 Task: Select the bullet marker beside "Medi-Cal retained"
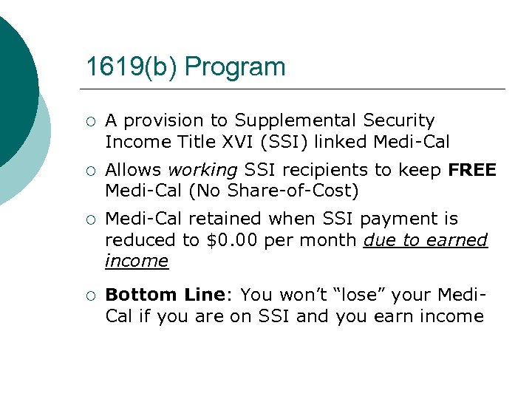[89, 220]
